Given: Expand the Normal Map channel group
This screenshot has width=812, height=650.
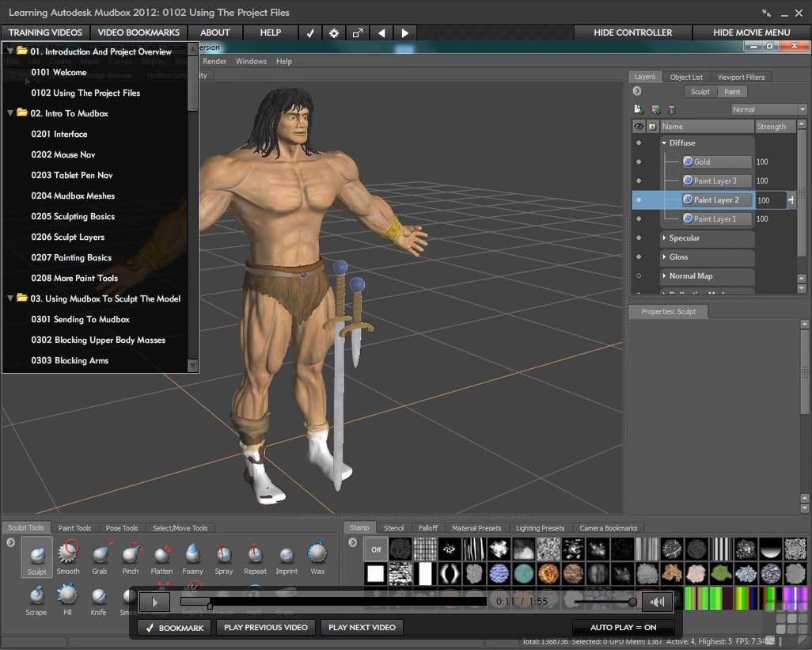Looking at the screenshot, I should [x=664, y=276].
